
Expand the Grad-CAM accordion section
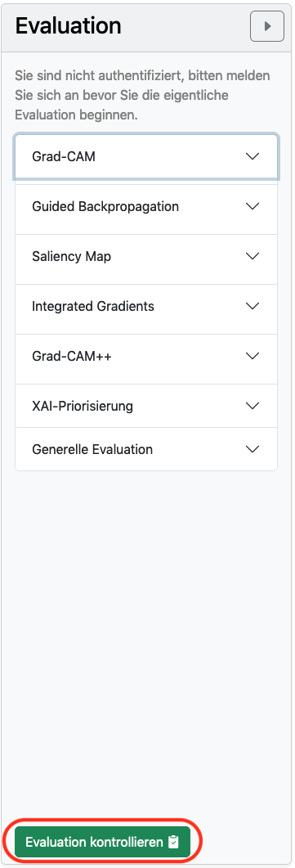tap(146, 156)
